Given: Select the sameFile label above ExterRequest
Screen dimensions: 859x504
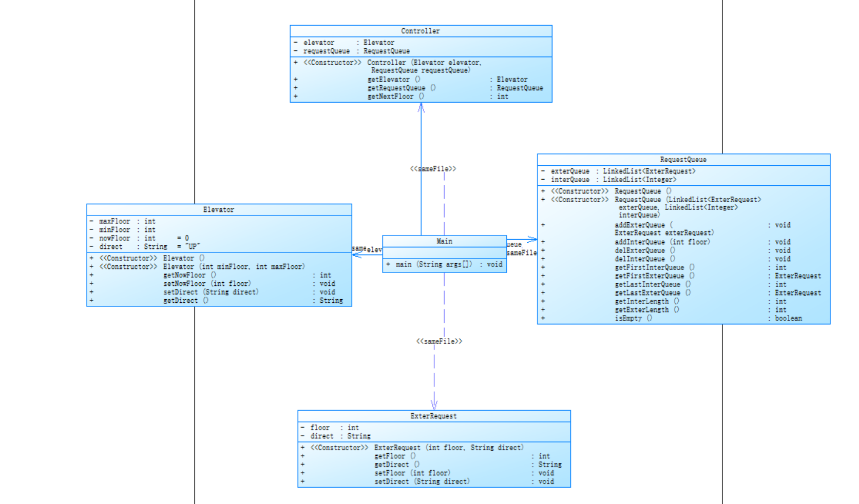Looking at the screenshot, I should pyautogui.click(x=439, y=341).
